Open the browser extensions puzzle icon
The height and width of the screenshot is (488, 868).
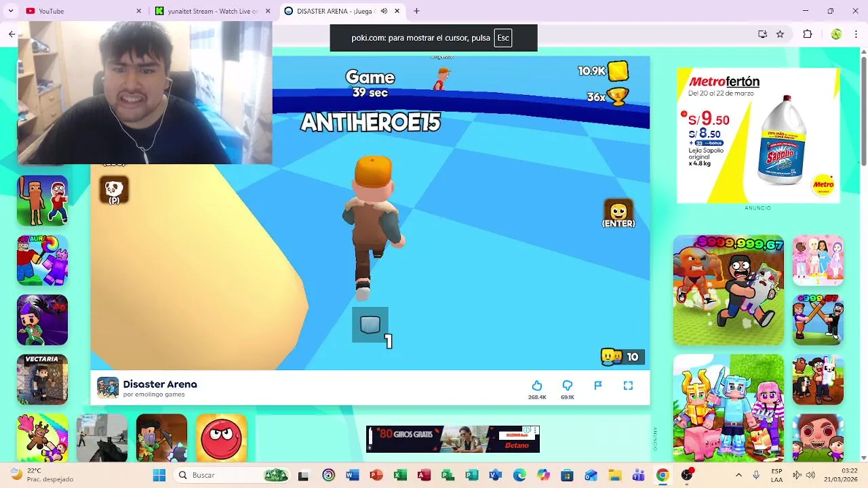pyautogui.click(x=808, y=34)
